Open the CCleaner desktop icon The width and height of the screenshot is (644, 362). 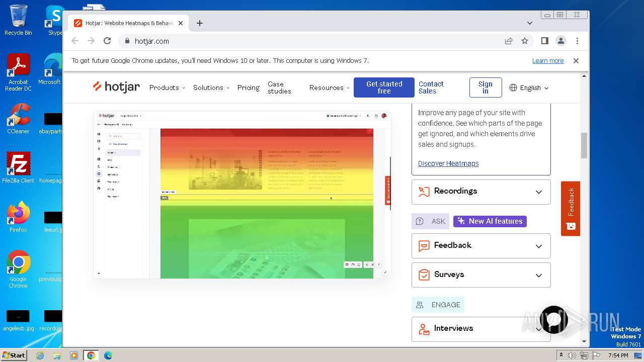(x=18, y=119)
